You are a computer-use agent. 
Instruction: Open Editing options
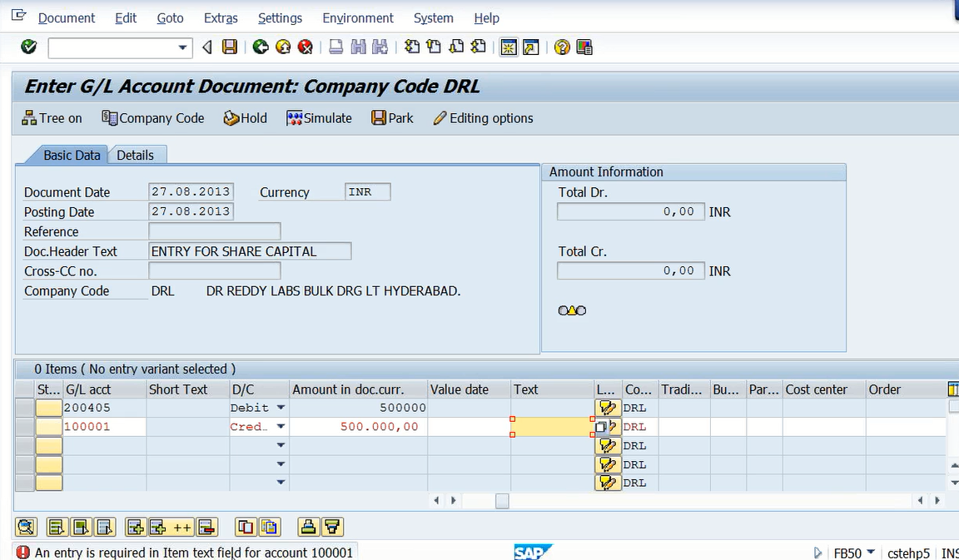click(483, 118)
